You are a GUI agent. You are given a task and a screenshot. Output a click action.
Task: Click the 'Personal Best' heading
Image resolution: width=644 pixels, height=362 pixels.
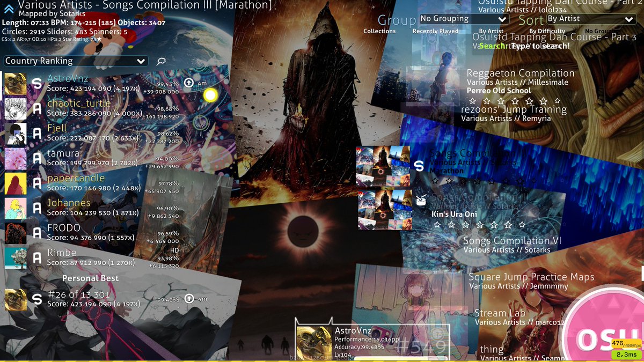pyautogui.click(x=91, y=278)
